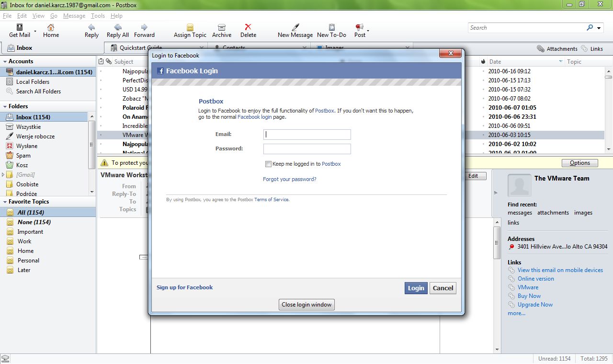Select the Work topic

(x=24, y=241)
